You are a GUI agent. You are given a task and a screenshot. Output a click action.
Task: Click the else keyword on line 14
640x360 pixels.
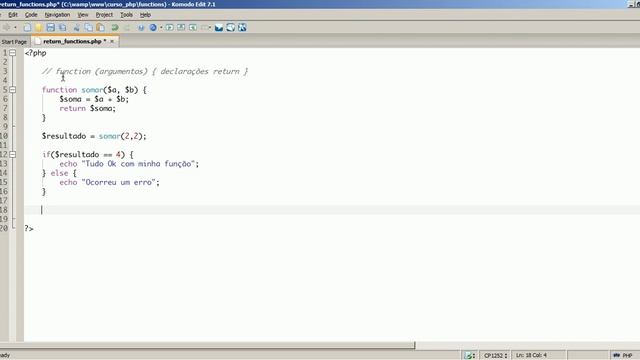point(59,173)
